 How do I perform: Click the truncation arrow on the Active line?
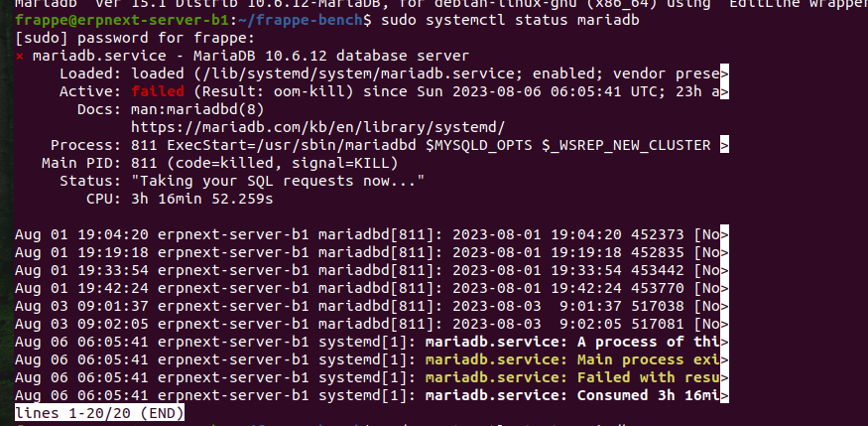pyautogui.click(x=724, y=91)
